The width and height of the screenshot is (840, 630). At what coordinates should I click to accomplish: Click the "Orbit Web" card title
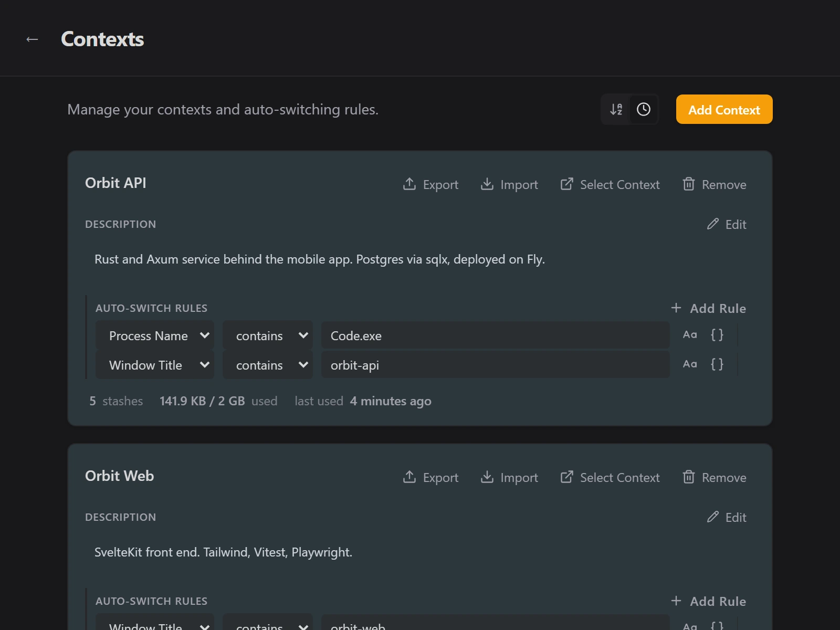(119, 476)
